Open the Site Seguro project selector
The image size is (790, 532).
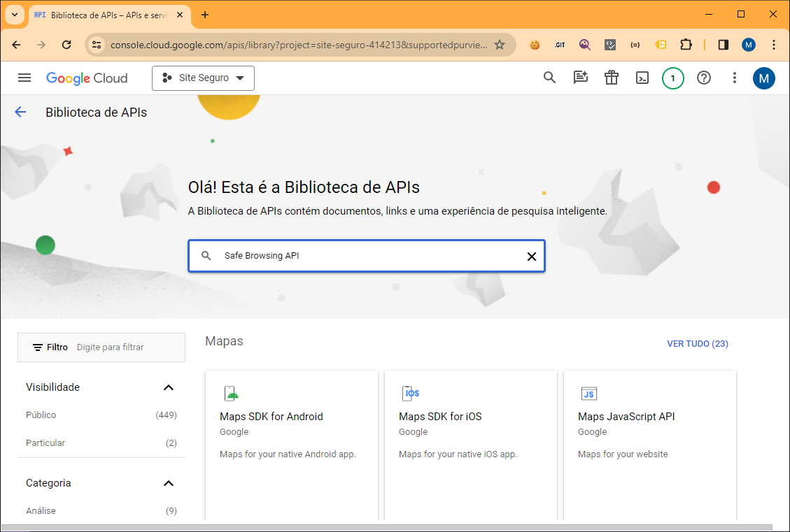203,78
